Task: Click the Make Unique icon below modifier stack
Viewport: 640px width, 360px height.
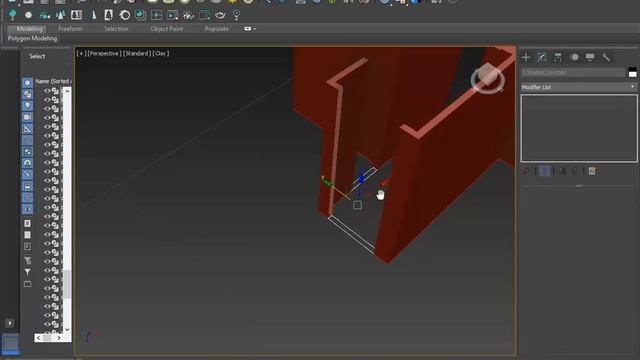Action: (x=563, y=171)
